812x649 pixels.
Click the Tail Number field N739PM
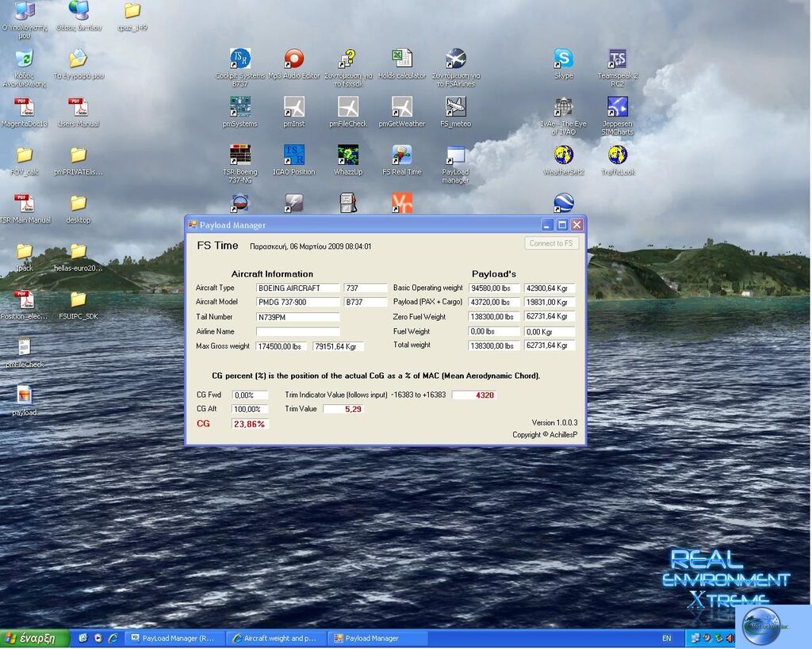(x=298, y=317)
